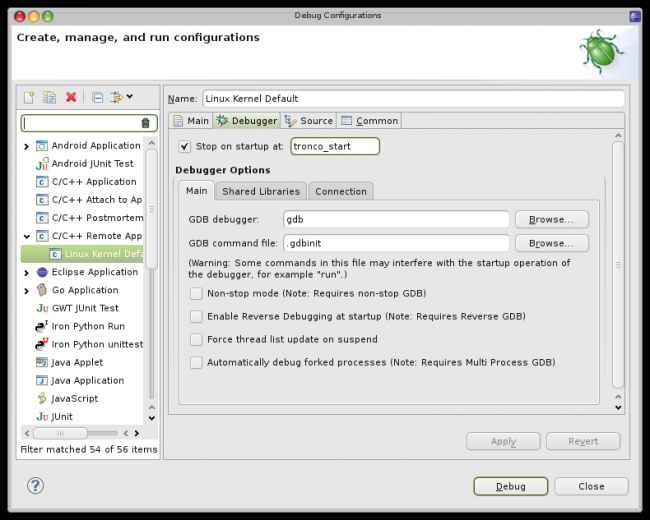The image size is (650, 520).
Task: Browse for the GDB debugger
Action: 552,219
